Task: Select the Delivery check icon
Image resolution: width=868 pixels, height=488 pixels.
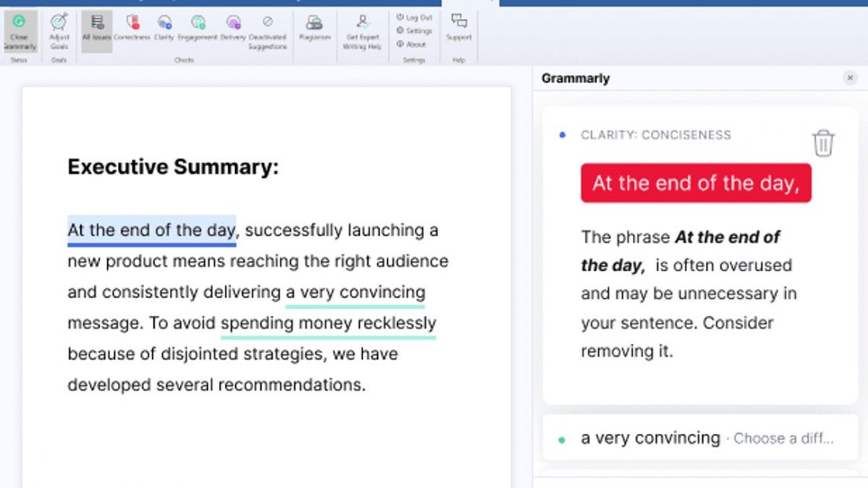Action: [x=233, y=28]
